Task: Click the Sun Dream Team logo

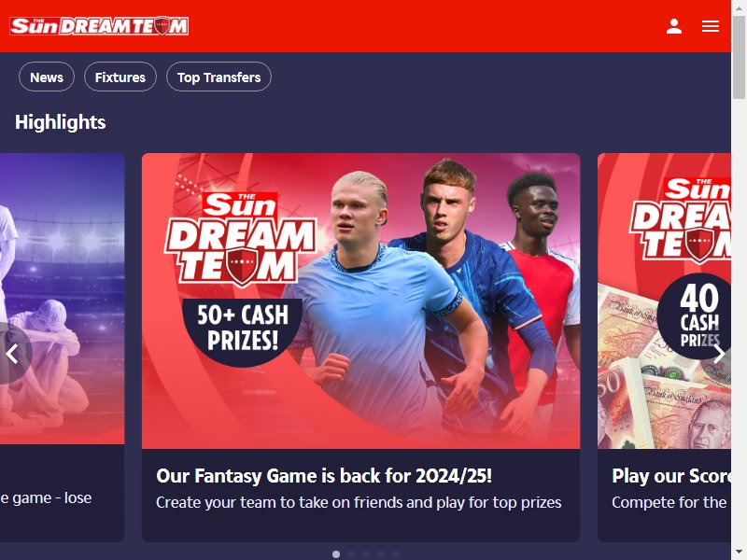Action: pyautogui.click(x=99, y=26)
